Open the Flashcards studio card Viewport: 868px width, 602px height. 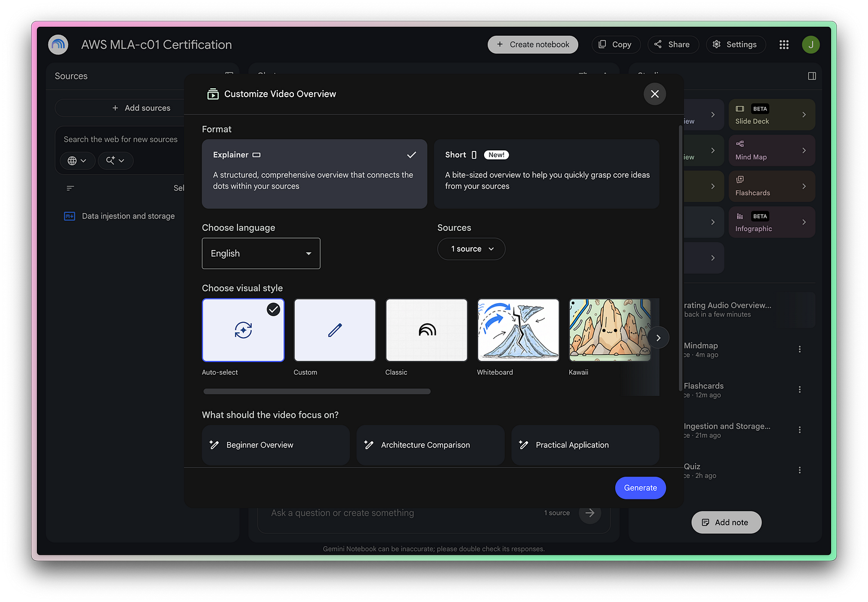click(771, 186)
